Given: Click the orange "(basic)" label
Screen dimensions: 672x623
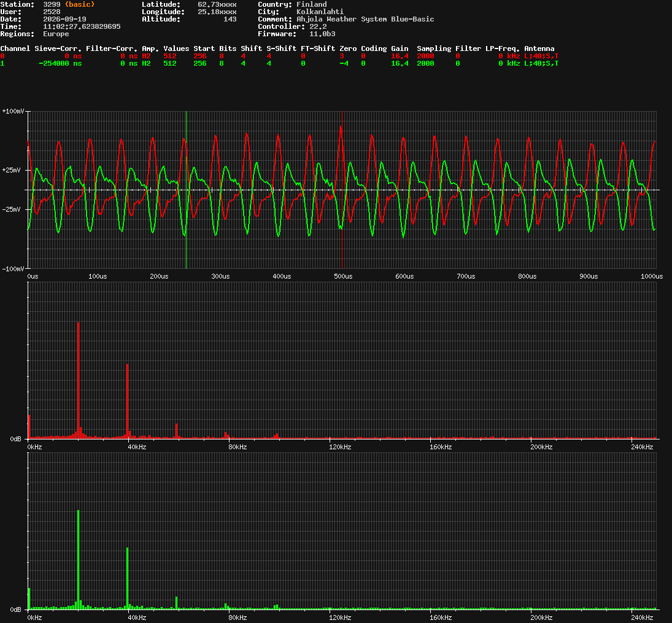Looking at the screenshot, I should pos(80,4).
